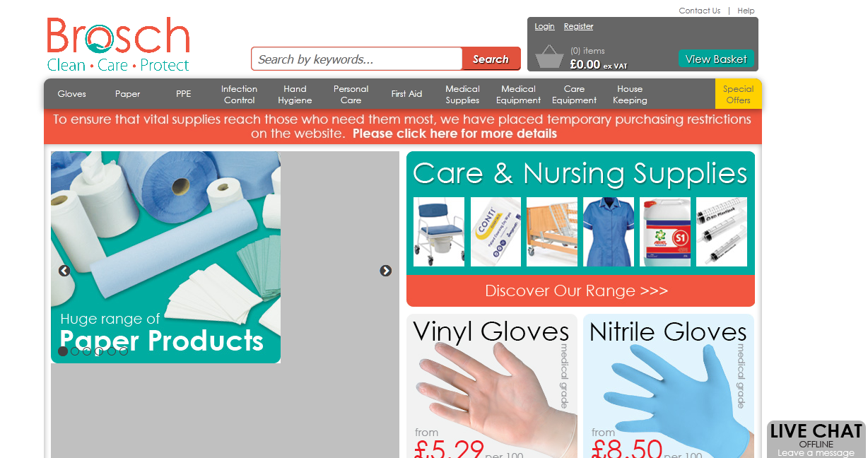The width and height of the screenshot is (868, 458).
Task: Open the Brosch logo homepage
Action: click(x=119, y=45)
